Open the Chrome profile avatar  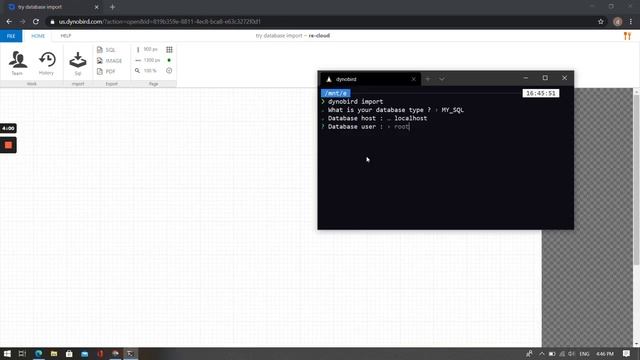click(618, 22)
